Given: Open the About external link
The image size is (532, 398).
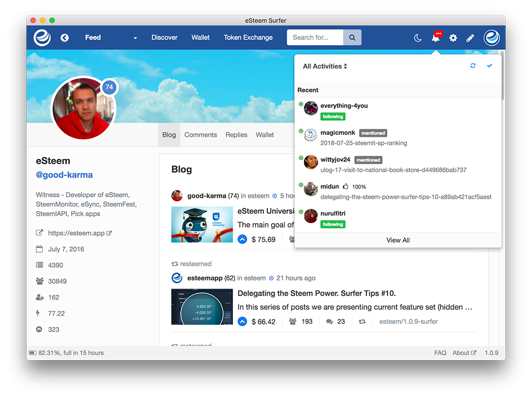Looking at the screenshot, I should tap(464, 353).
